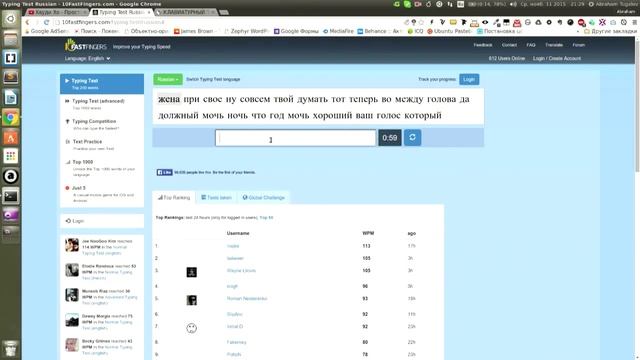Image resolution: width=640 pixels, height=360 pixels.
Task: Open the rank 3 user profile link
Action: click(x=241, y=271)
